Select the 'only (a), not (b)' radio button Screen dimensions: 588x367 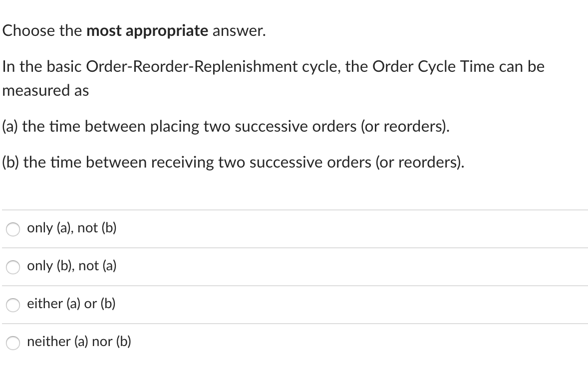[x=12, y=229]
